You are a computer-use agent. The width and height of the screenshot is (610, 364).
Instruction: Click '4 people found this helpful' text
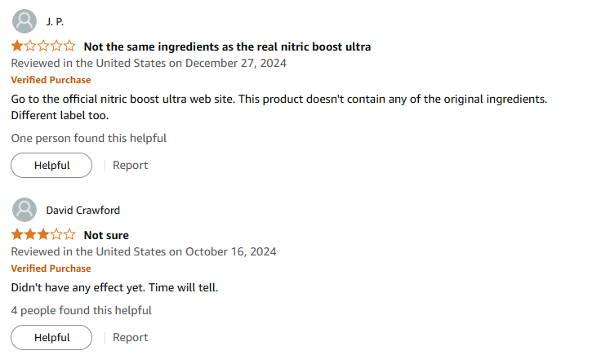82,310
